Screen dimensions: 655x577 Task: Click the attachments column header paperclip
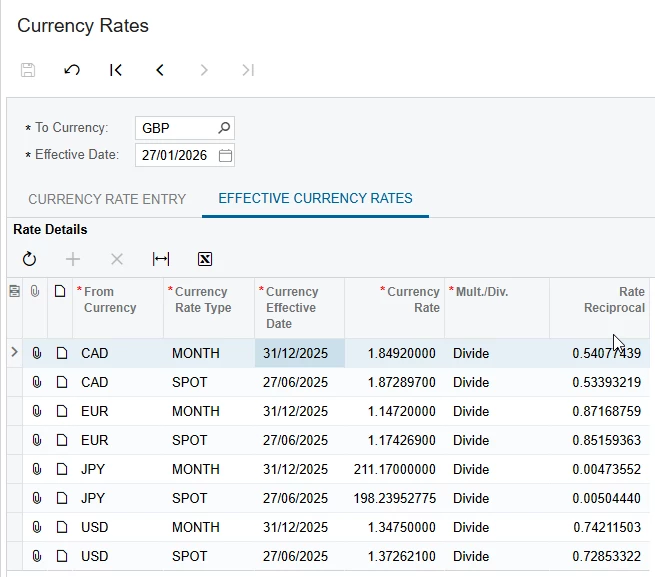point(35,291)
